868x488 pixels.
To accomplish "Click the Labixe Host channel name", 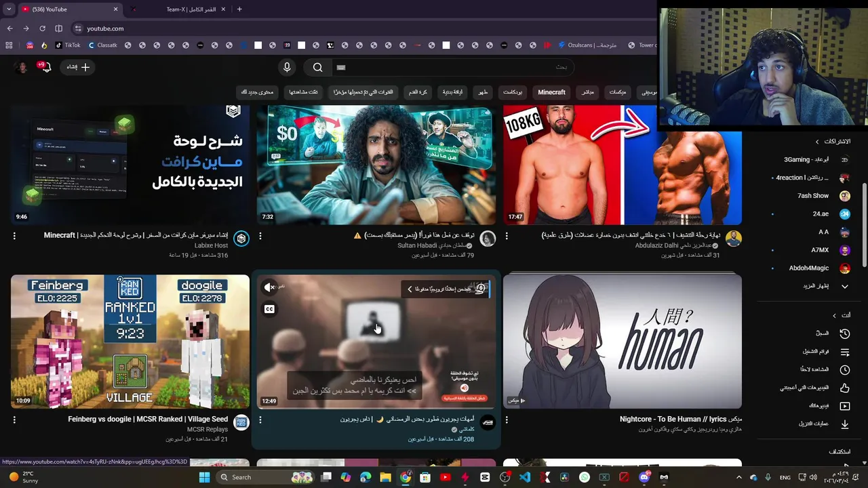I will pos(212,245).
